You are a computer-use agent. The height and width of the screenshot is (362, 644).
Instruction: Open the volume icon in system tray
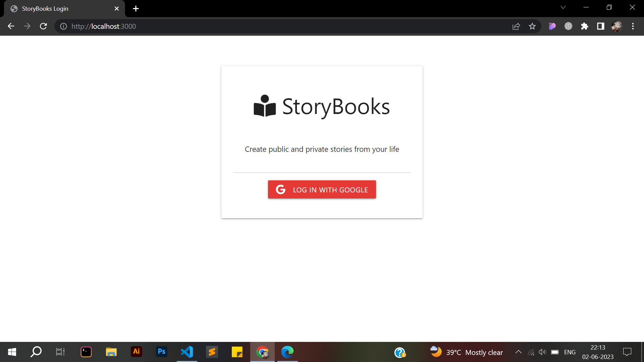542,352
